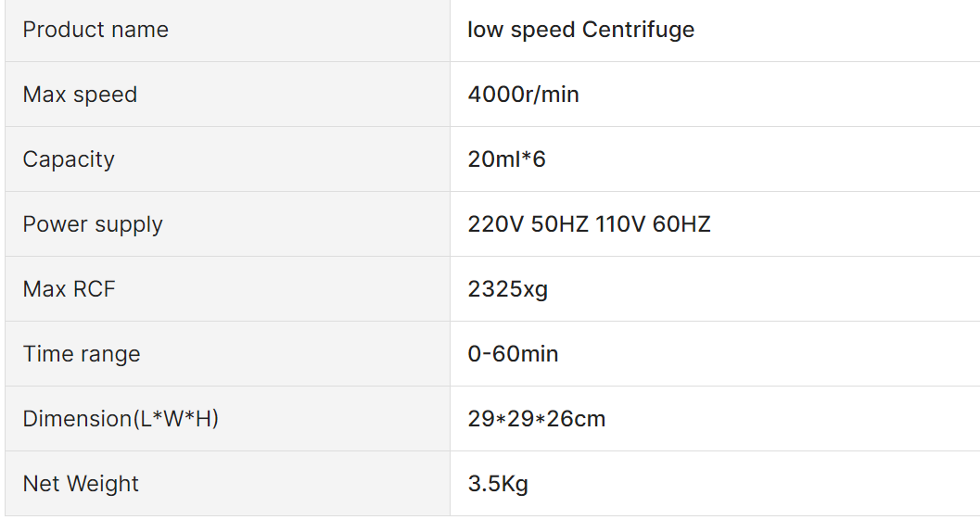The height and width of the screenshot is (520, 980).
Task: Click the Time range label
Action: [82, 354]
